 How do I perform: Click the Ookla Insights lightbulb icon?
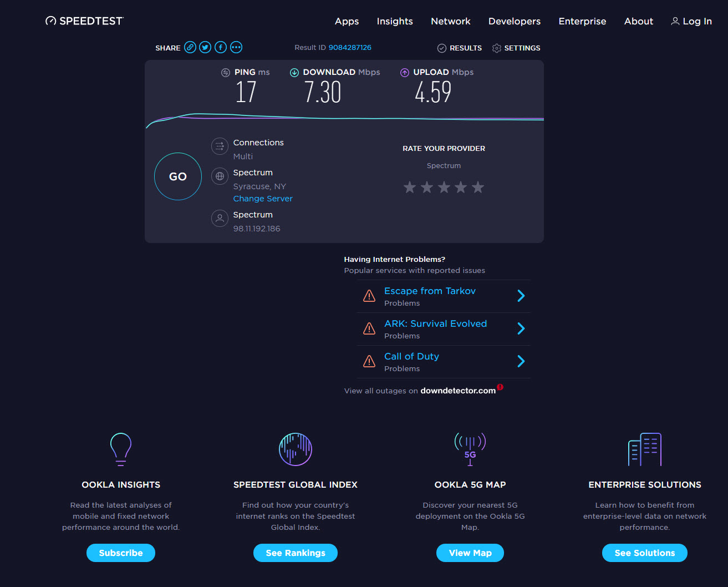click(x=121, y=449)
